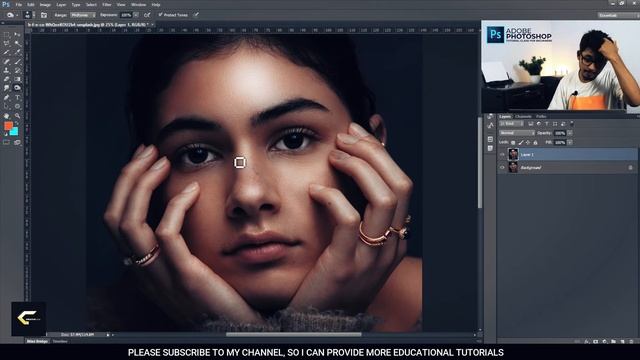Toggle lock image pixels brush icon
This screenshot has width=640, height=360.
521,142
